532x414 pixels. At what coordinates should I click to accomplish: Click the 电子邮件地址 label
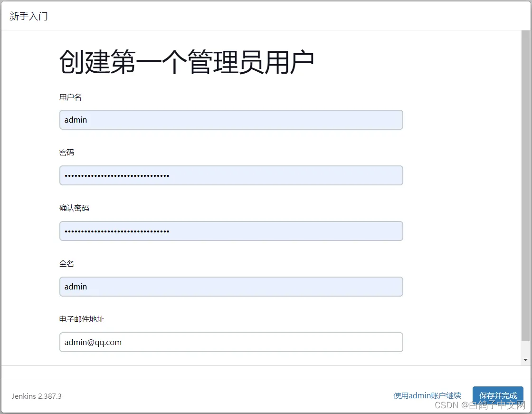(x=81, y=319)
